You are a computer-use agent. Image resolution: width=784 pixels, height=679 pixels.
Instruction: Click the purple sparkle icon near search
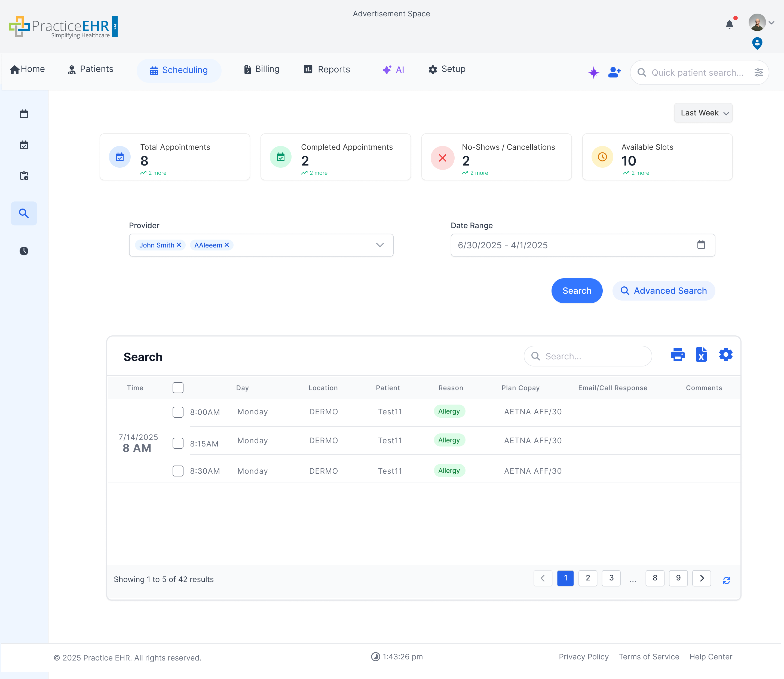pyautogui.click(x=593, y=72)
